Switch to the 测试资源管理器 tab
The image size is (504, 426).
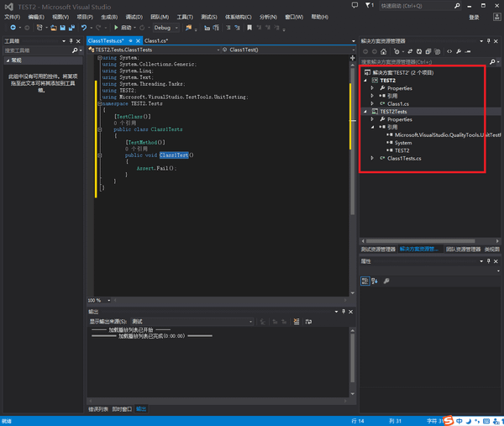pos(378,250)
